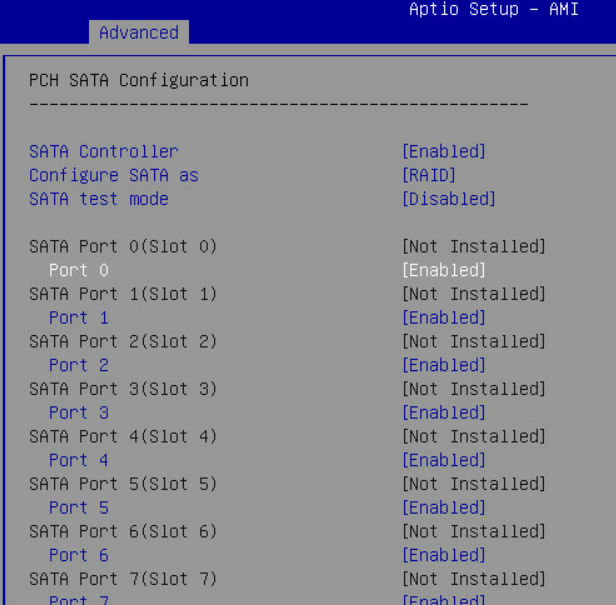Click Port 4 Enabled value
The image size is (616, 605).
click(x=443, y=460)
